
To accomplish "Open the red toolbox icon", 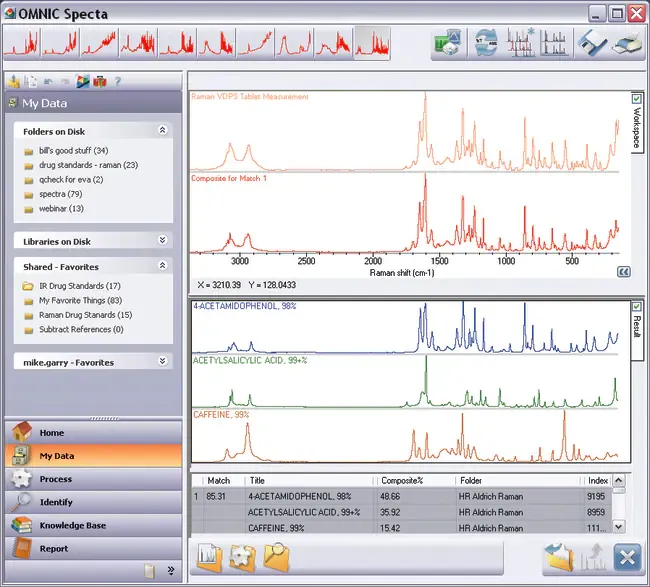I will pyautogui.click(x=100, y=82).
